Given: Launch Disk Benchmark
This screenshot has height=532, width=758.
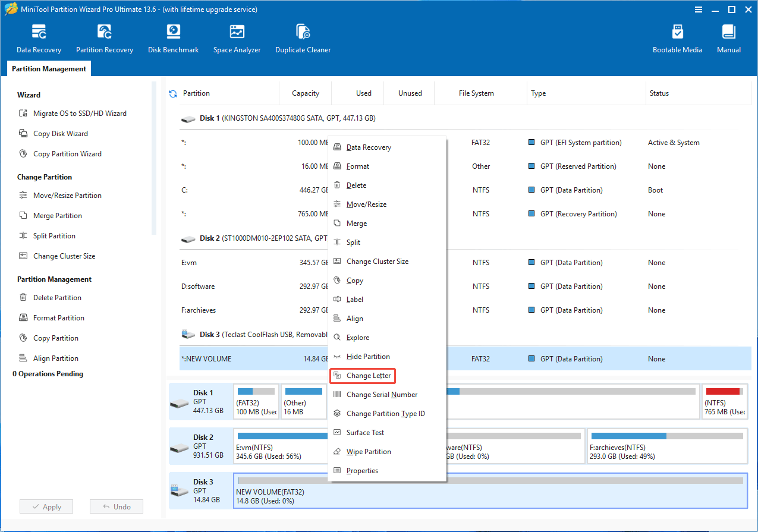Looking at the screenshot, I should pos(173,39).
